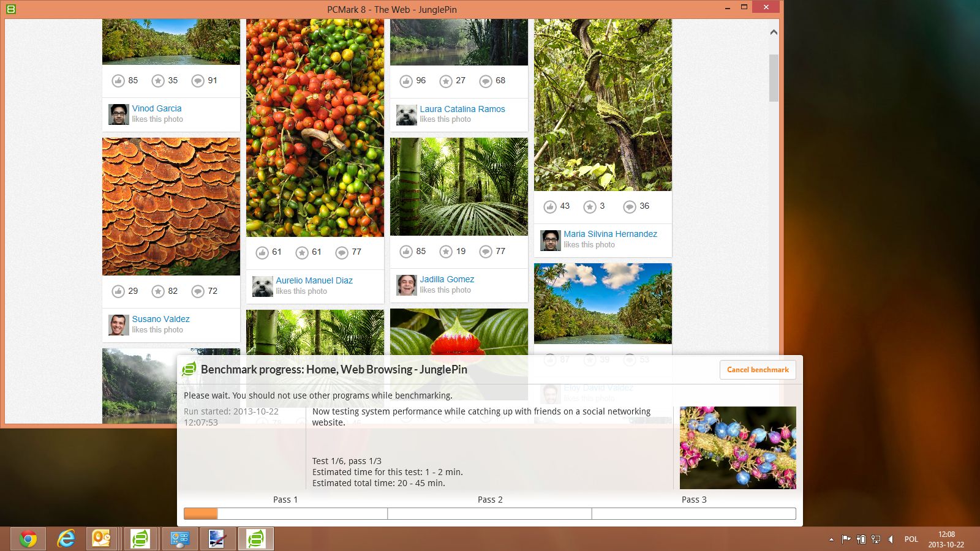Click the PCMark window menu icon in title bar

[x=10, y=9]
